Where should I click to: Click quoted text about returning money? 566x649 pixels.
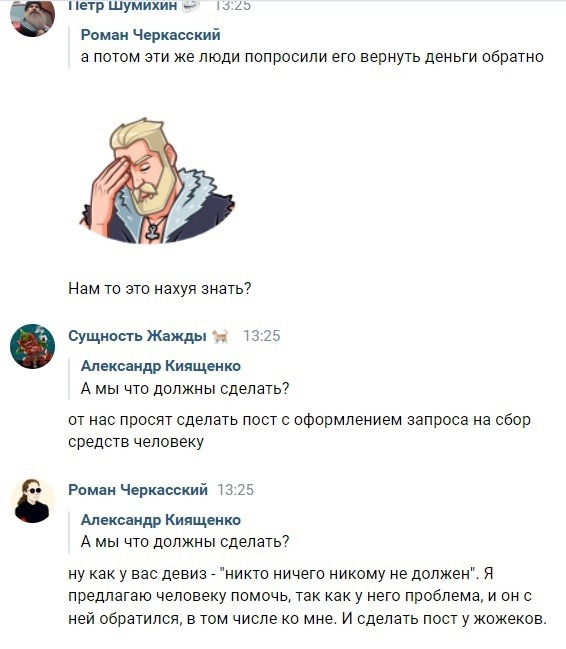(x=312, y=57)
